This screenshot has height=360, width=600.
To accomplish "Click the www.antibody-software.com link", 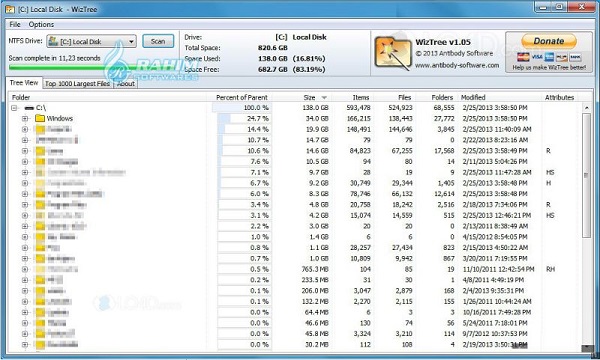I will (457, 65).
